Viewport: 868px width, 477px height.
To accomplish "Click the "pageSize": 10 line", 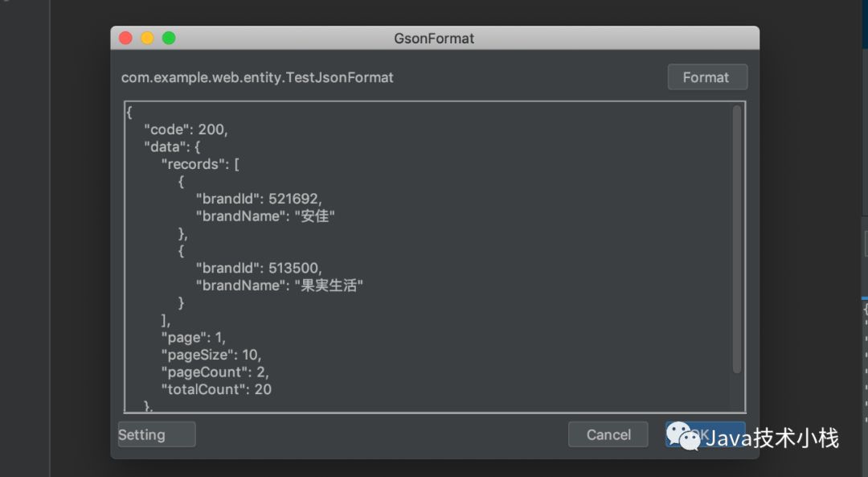I will point(211,355).
